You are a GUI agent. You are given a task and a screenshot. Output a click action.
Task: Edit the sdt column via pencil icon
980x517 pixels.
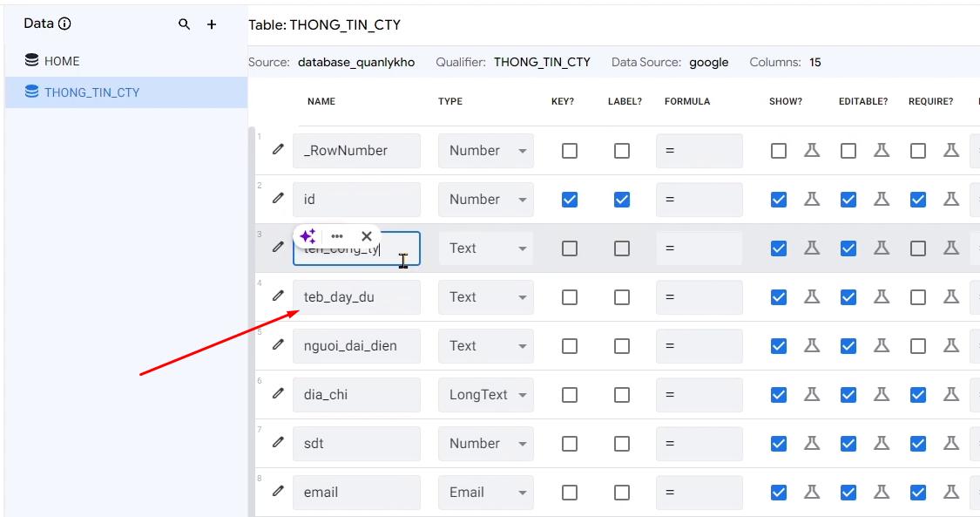pos(278,443)
